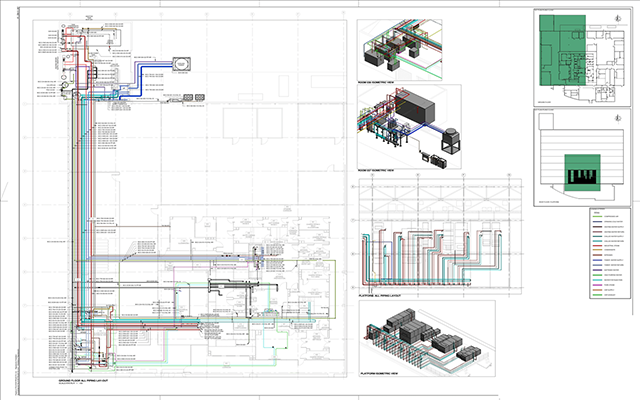Select the red Industrial Steam legend swatch

[x=598, y=246]
